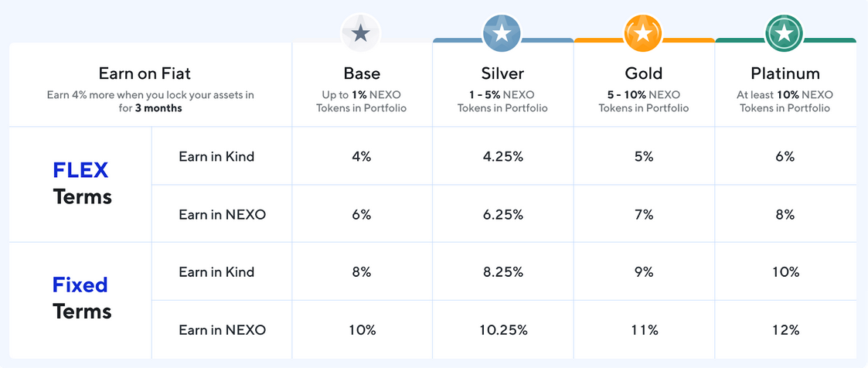Click the 12% Platinum Fixed Earn in NEXO rate
The height and width of the screenshot is (368, 868).
point(785,330)
